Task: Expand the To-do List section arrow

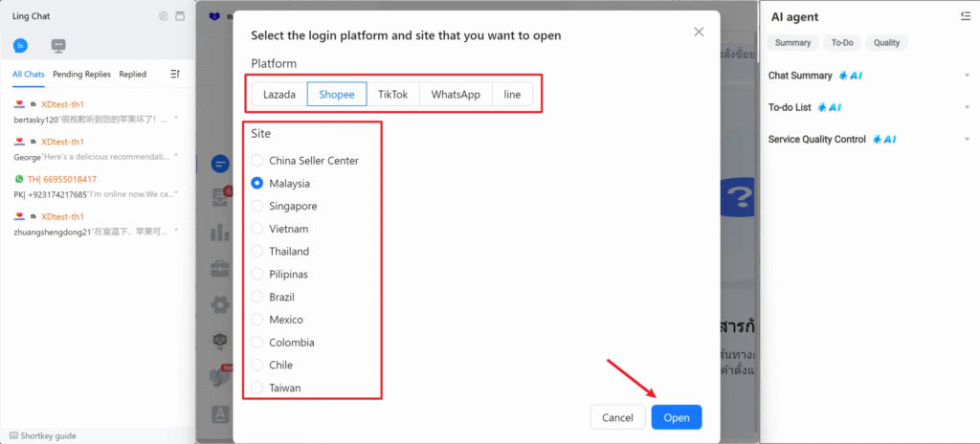Action: (x=967, y=107)
